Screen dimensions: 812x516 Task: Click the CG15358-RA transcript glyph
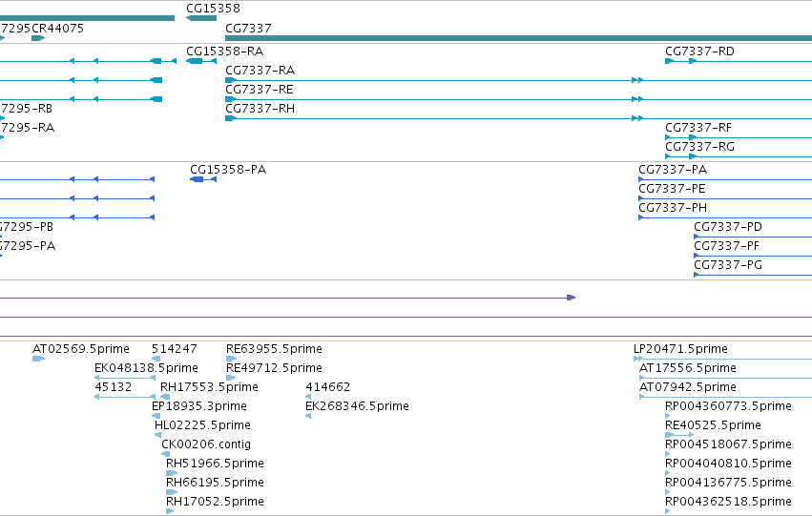(x=201, y=61)
